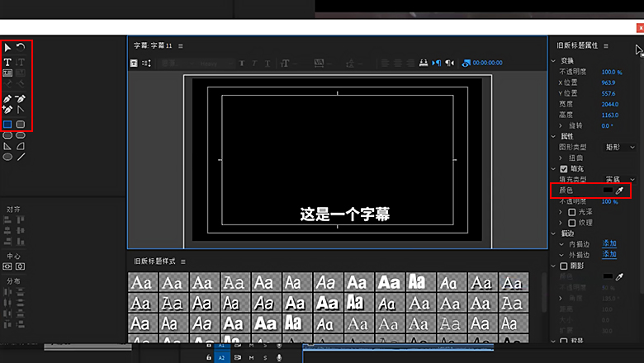644x363 pixels.
Task: Select the Area Type tool
Action: pyautogui.click(x=7, y=73)
